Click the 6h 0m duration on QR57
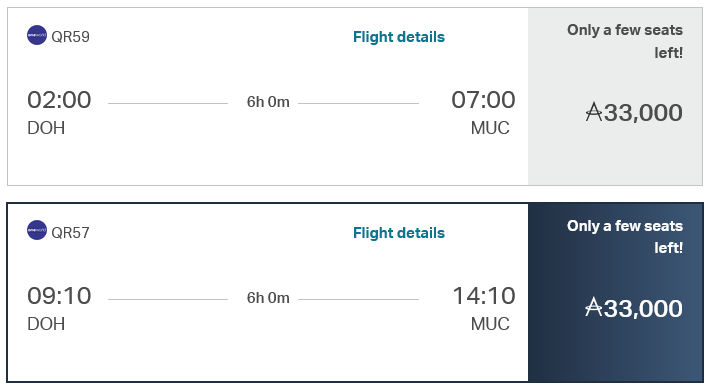 [x=268, y=298]
